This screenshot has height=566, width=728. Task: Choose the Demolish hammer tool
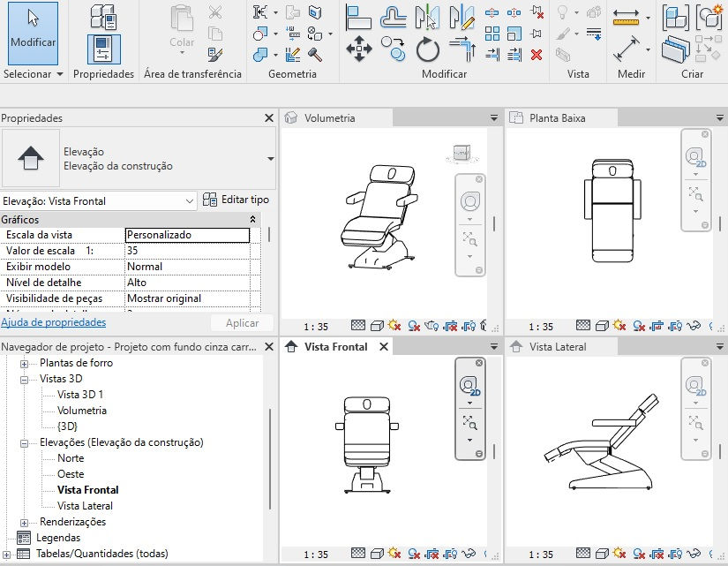tap(315, 55)
